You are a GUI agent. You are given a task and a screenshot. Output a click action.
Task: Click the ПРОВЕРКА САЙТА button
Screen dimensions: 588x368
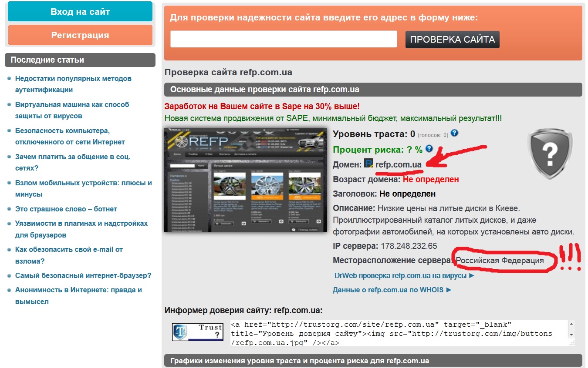coord(452,40)
